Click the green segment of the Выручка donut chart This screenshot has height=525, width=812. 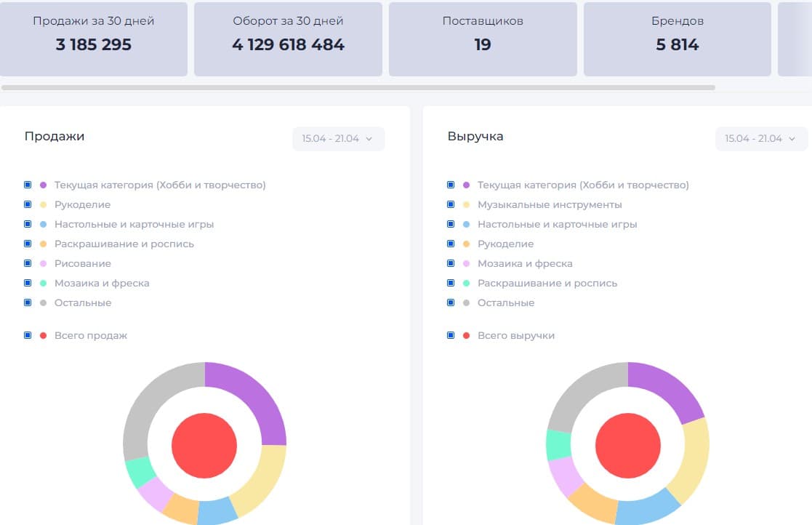coord(559,444)
